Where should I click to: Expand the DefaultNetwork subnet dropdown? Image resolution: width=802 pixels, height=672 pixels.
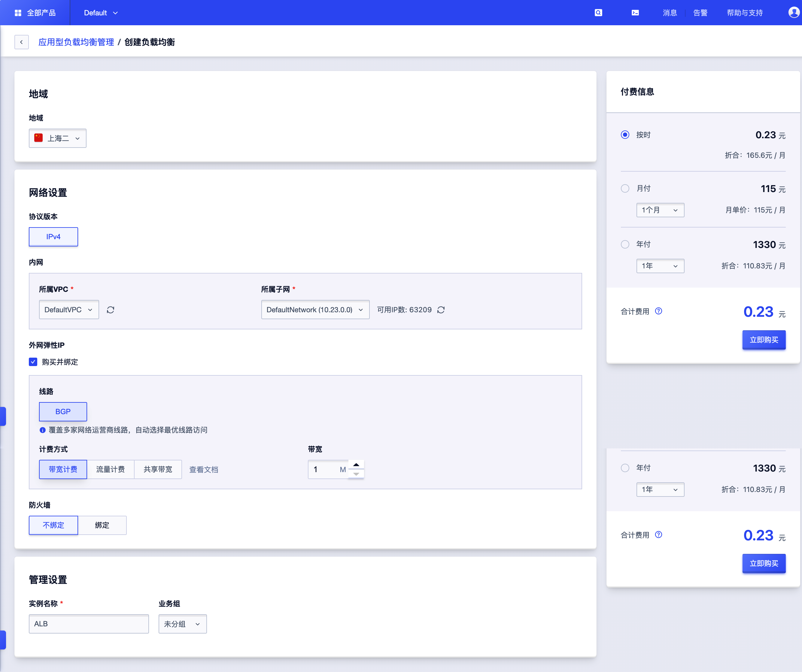[x=315, y=310]
